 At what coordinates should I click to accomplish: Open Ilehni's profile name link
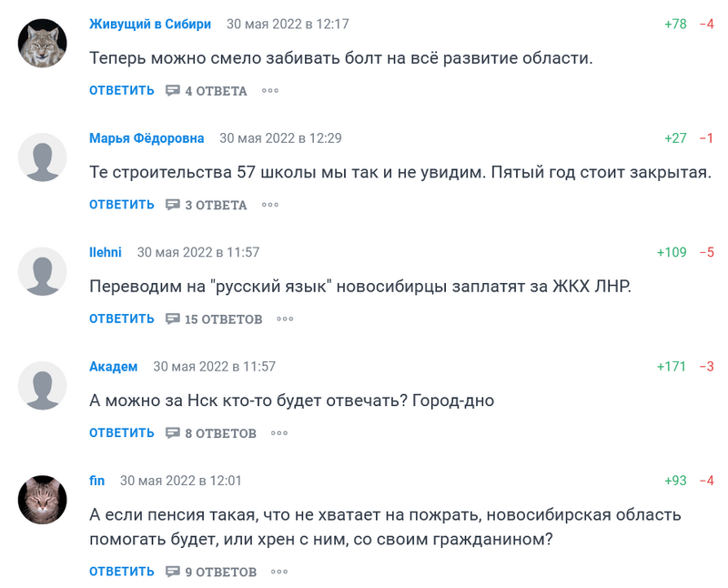[x=106, y=252]
